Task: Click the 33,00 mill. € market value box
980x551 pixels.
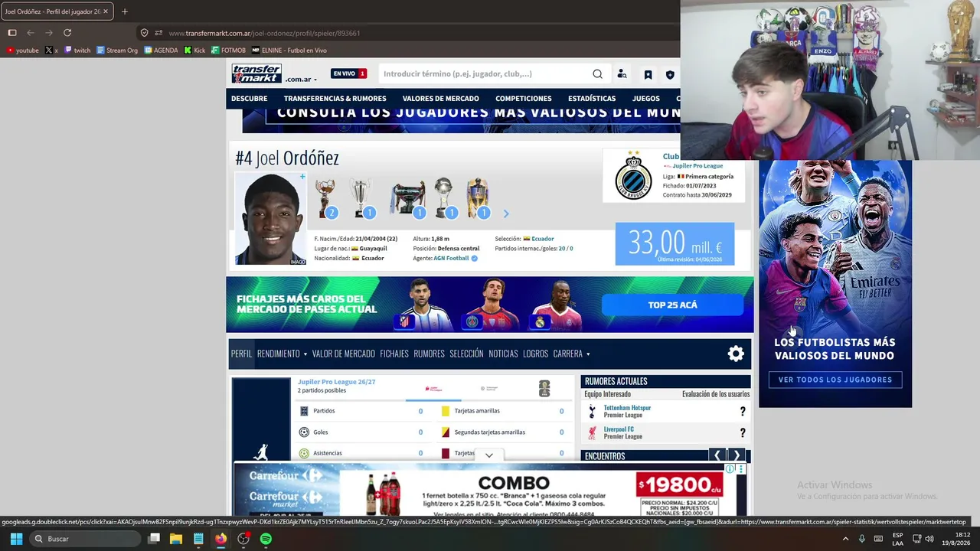Action: click(675, 244)
